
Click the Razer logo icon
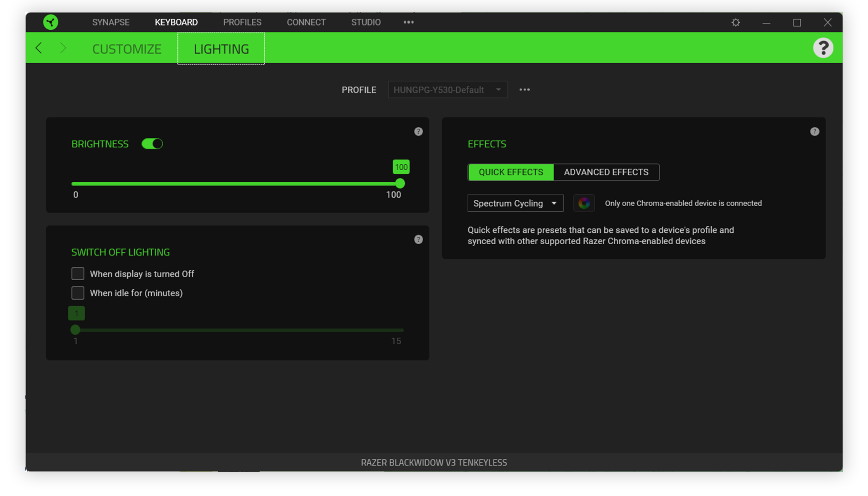click(x=50, y=22)
